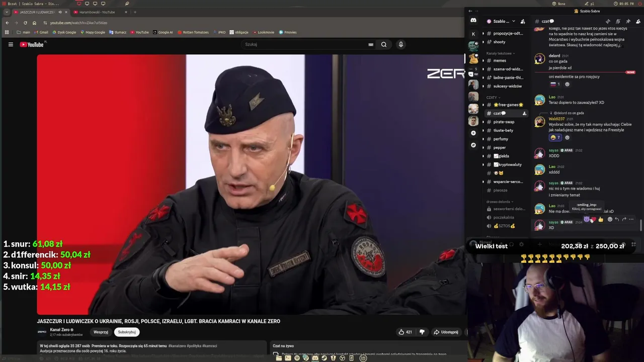This screenshot has width=644, height=362.
Task: React with smiling imp emoji
Action: 587,219
